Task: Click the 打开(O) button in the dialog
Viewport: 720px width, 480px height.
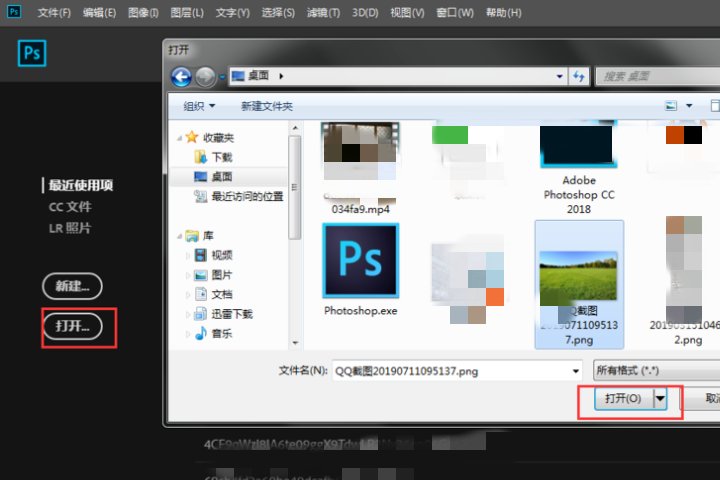Action: [x=624, y=398]
